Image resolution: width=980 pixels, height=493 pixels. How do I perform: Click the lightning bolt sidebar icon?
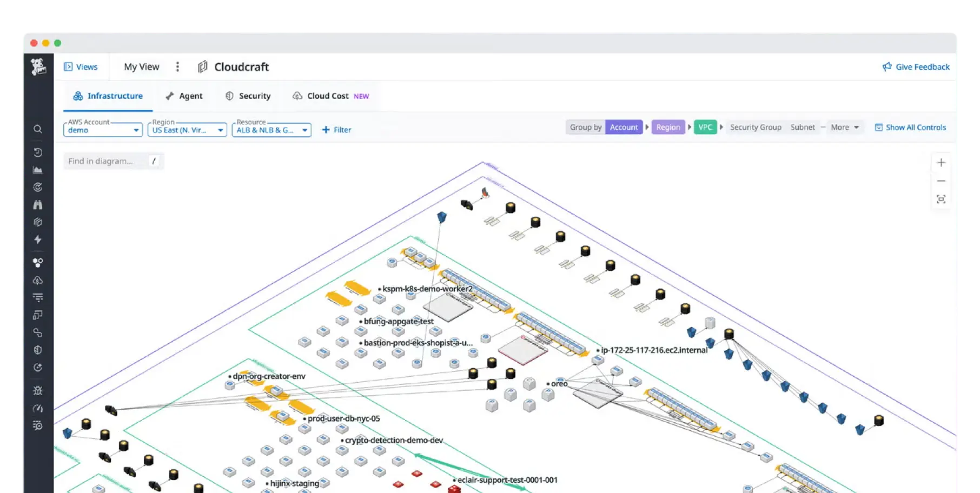(38, 239)
